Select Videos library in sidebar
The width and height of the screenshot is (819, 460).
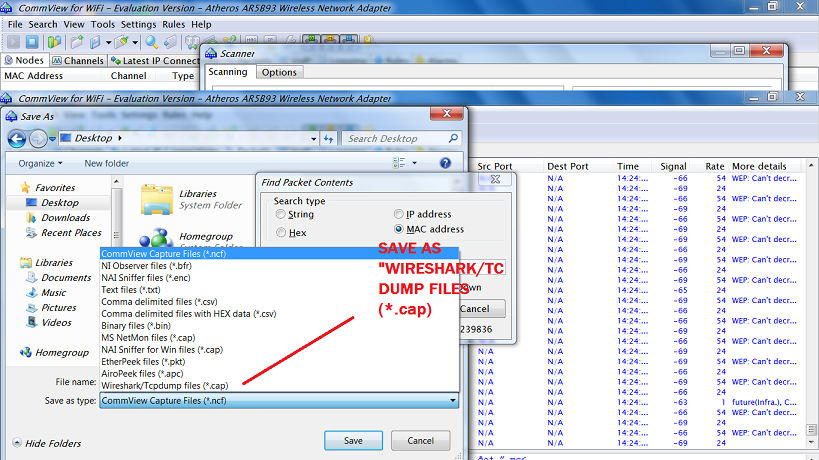[x=56, y=323]
